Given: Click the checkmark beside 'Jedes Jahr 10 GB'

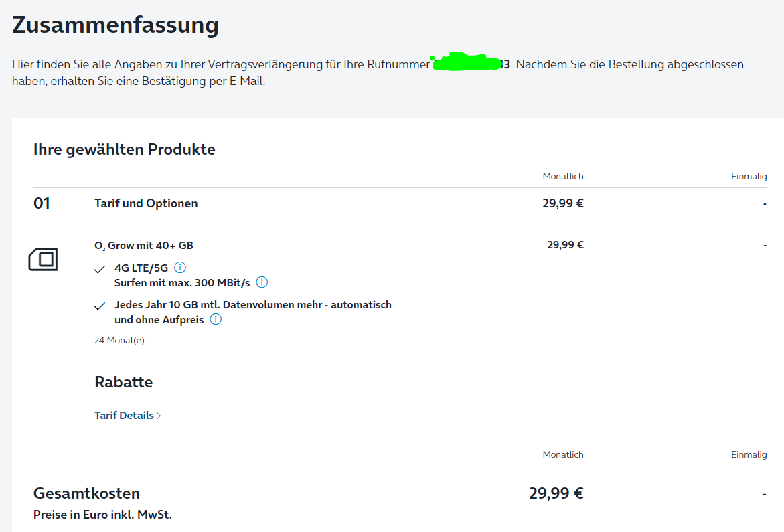Looking at the screenshot, I should [x=100, y=306].
